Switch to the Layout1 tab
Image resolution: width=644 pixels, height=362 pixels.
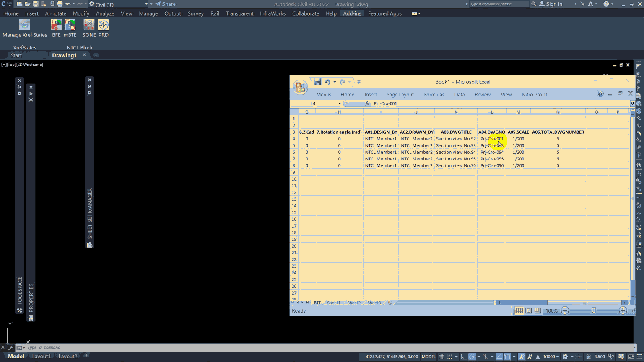point(41,357)
